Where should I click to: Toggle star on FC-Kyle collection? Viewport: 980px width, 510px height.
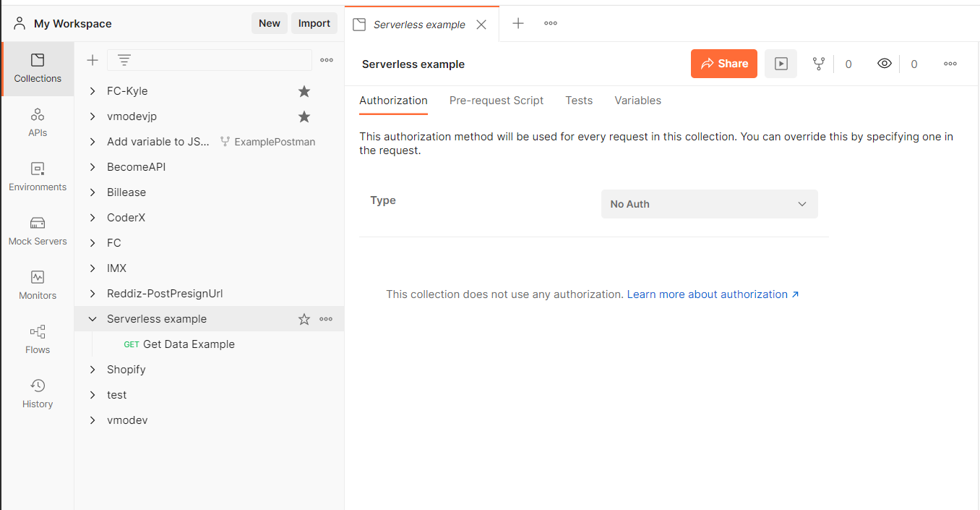point(304,91)
